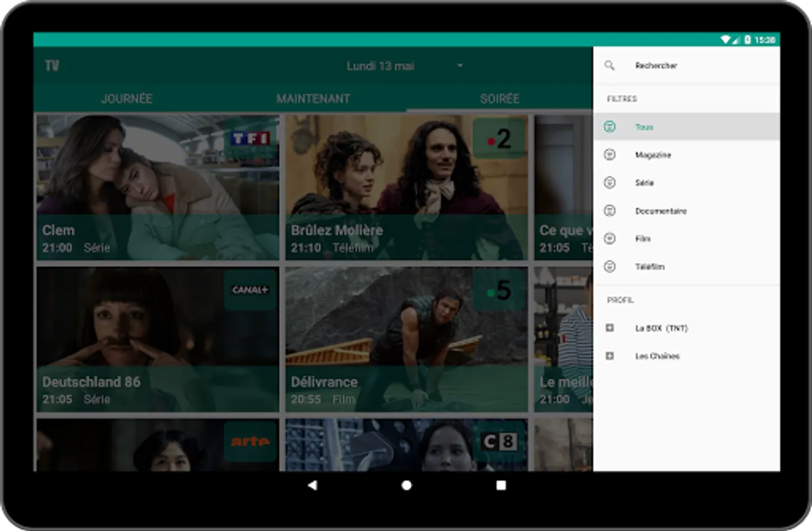Select the Documentaire filter
Screen dimensions: 812x531
tap(686, 211)
